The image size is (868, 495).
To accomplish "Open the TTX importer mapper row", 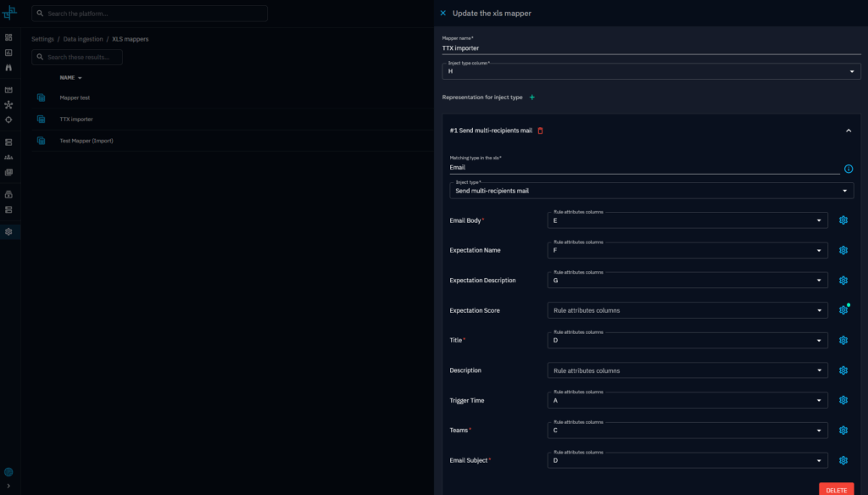I will pyautogui.click(x=76, y=120).
